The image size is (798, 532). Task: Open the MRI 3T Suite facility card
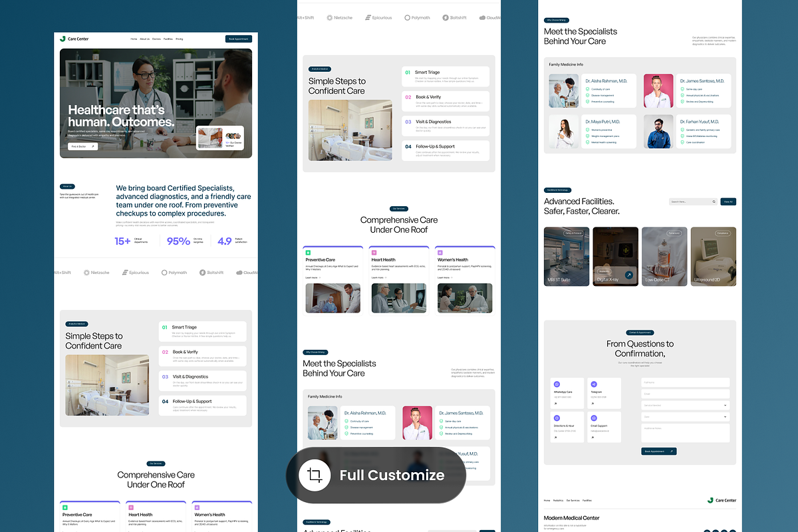click(567, 257)
